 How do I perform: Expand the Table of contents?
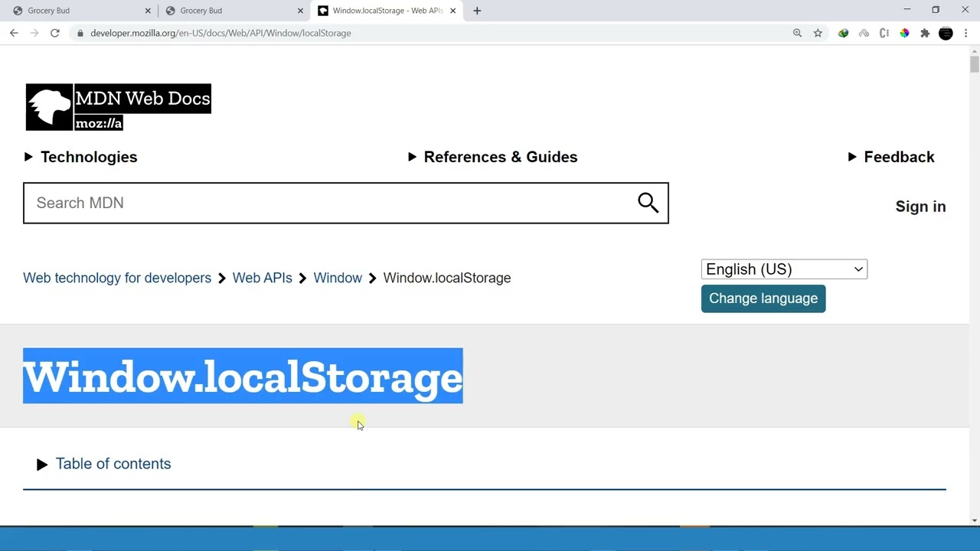point(104,464)
